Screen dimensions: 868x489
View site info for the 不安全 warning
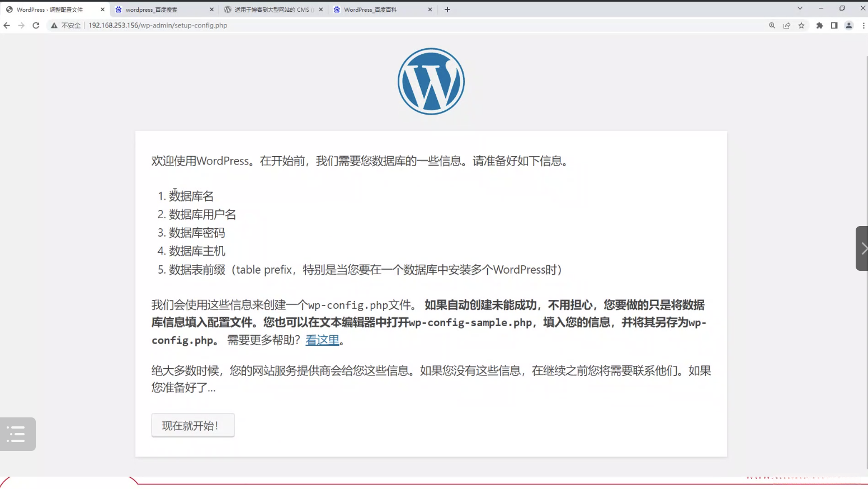pos(66,25)
